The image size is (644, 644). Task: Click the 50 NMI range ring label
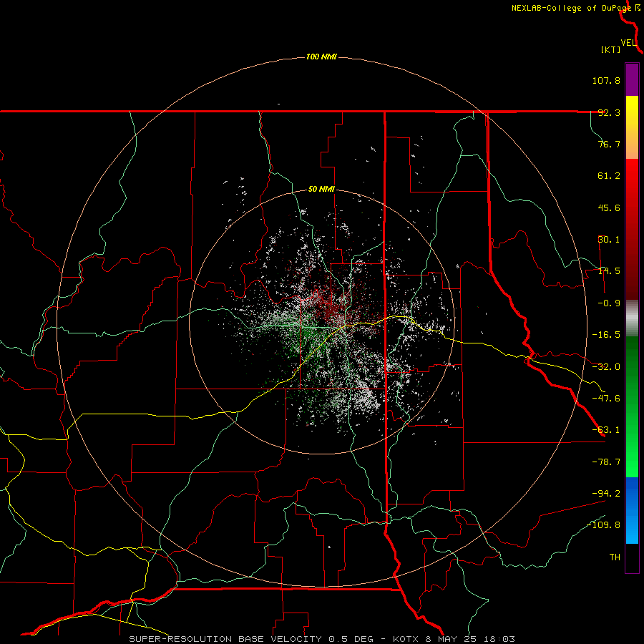(x=321, y=190)
